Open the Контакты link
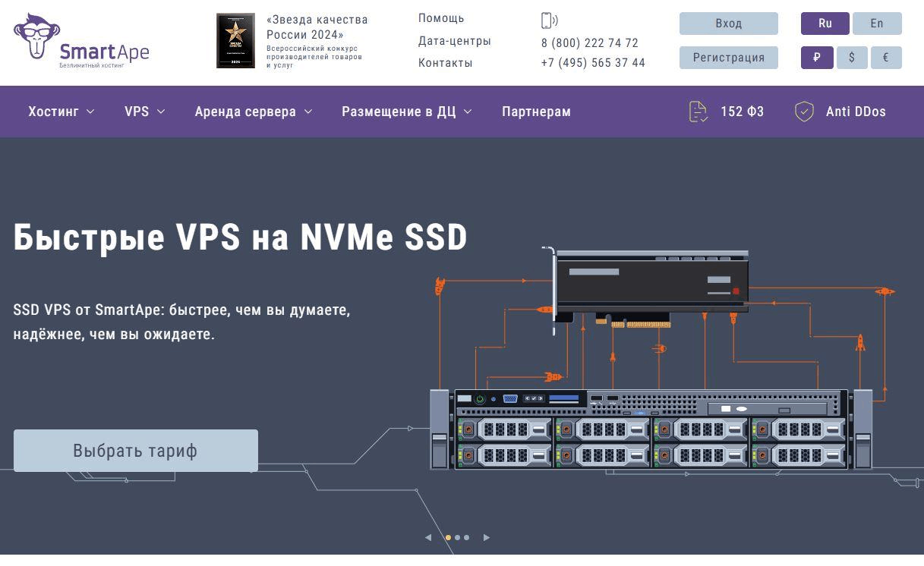Image resolution: width=924 pixels, height=566 pixels. [x=446, y=63]
